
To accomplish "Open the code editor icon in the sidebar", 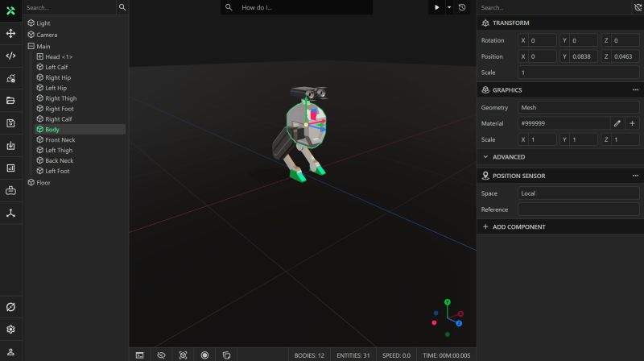I will 10,56.
